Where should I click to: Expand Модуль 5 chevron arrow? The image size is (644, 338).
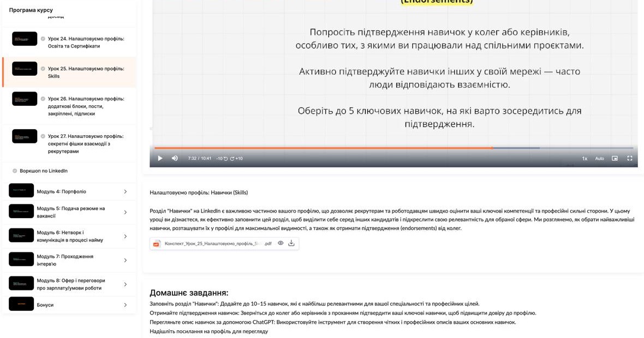coord(126,212)
